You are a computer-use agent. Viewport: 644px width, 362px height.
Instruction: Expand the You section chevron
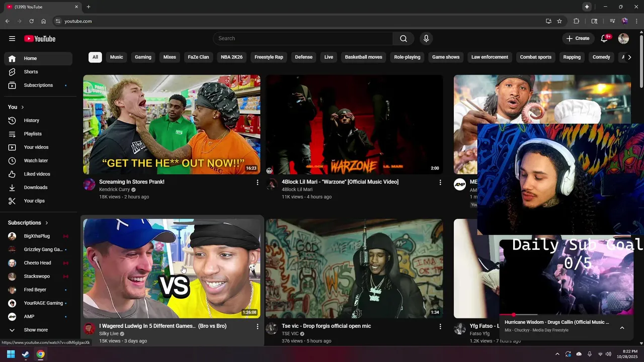[x=22, y=107]
